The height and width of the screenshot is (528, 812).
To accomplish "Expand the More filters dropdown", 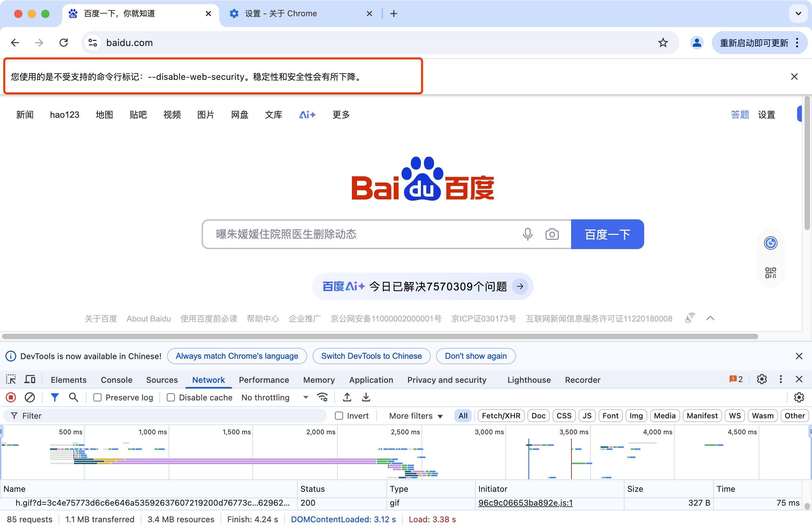I will [x=415, y=416].
